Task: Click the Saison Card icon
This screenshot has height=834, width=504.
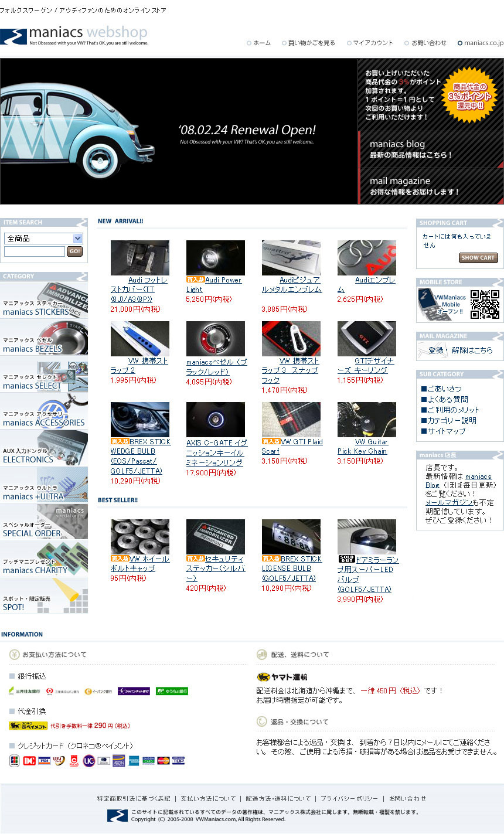Action: 148,761
